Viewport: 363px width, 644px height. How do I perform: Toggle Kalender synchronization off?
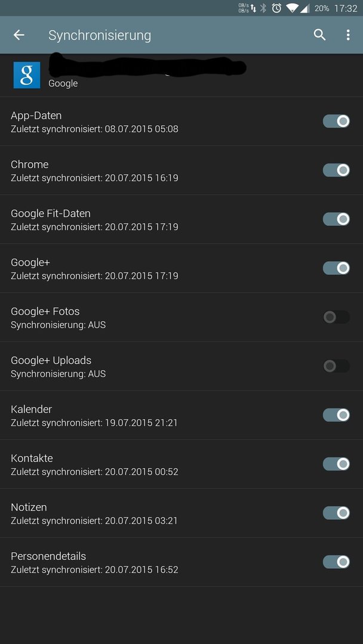click(x=336, y=415)
